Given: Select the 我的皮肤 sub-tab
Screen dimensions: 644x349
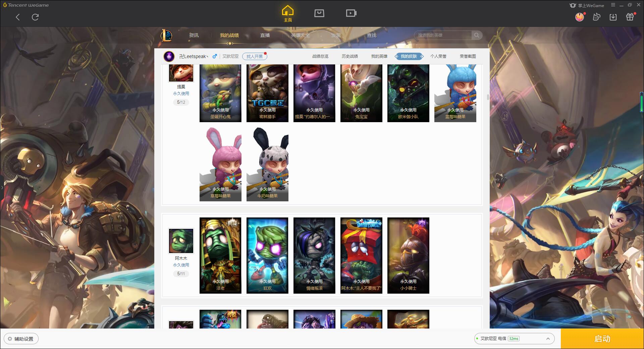Looking at the screenshot, I should (x=409, y=56).
